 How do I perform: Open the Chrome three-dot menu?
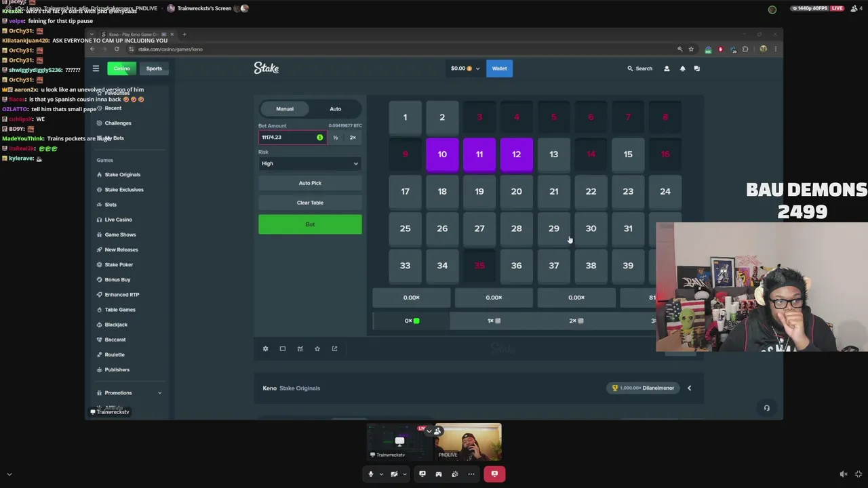775,49
